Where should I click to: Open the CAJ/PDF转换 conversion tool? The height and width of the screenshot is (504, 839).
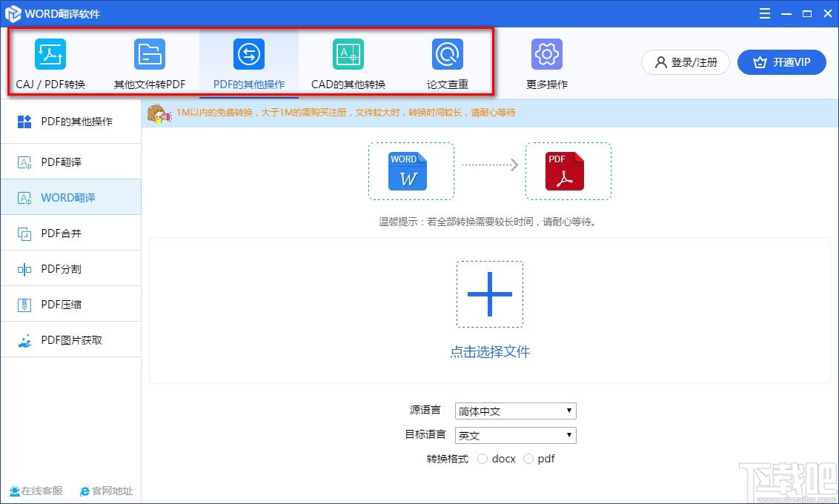click(50, 63)
